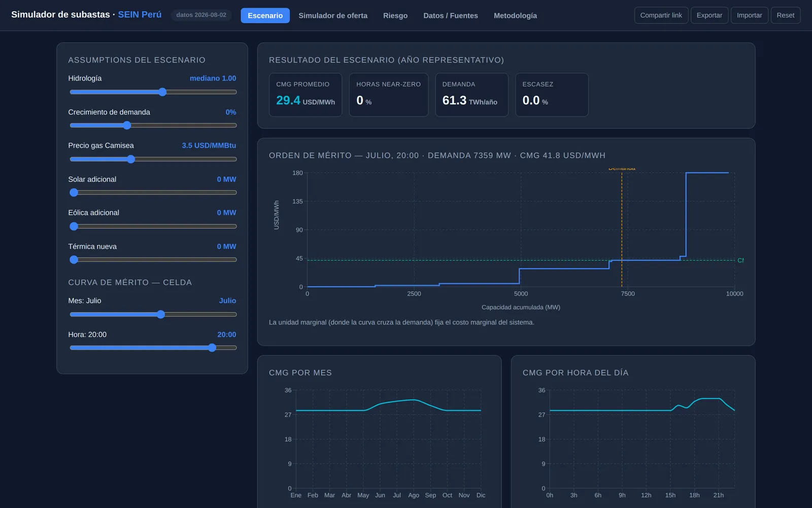Click the '0%' demand growth value
Image resolution: width=812 pixels, height=508 pixels.
click(231, 112)
